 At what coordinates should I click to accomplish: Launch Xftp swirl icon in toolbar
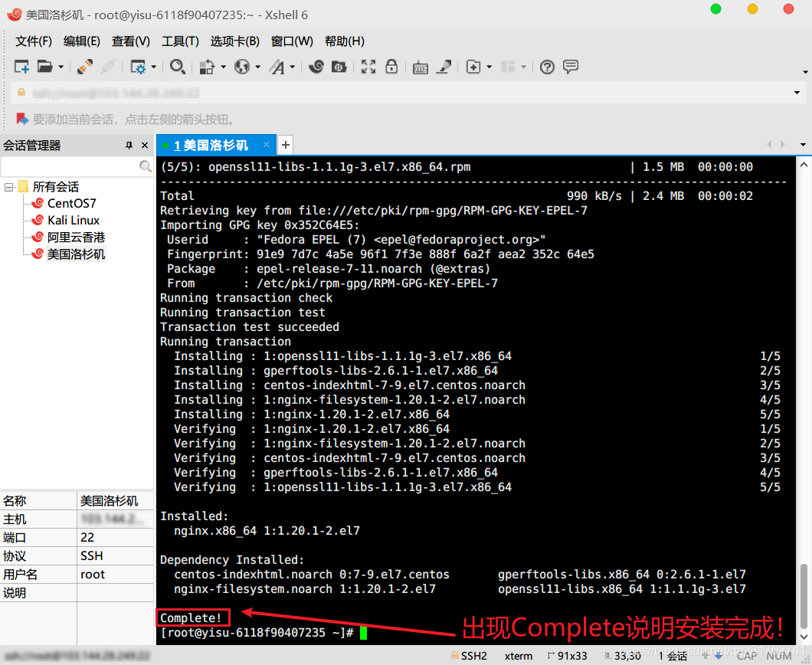tap(316, 67)
